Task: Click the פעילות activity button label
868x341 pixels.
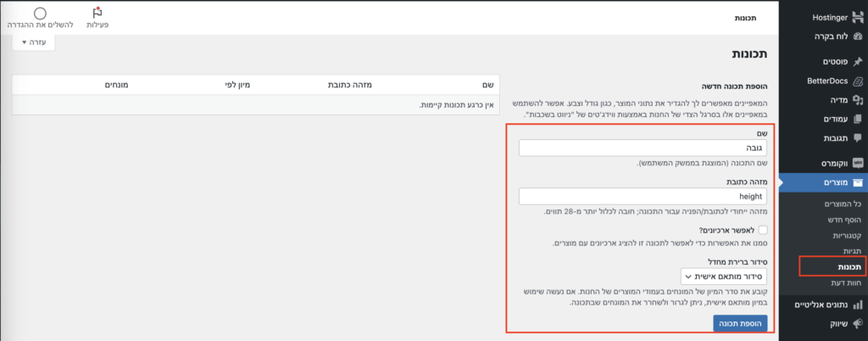Action: click(x=98, y=25)
